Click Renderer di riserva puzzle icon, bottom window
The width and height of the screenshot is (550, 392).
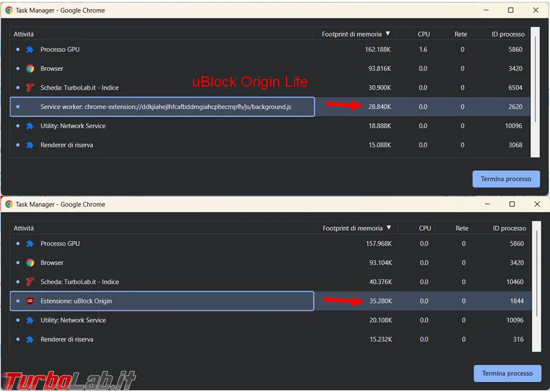click(30, 339)
